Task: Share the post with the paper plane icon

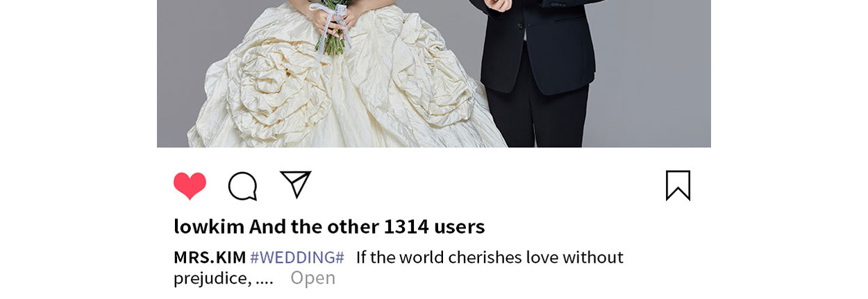Action: (296, 185)
